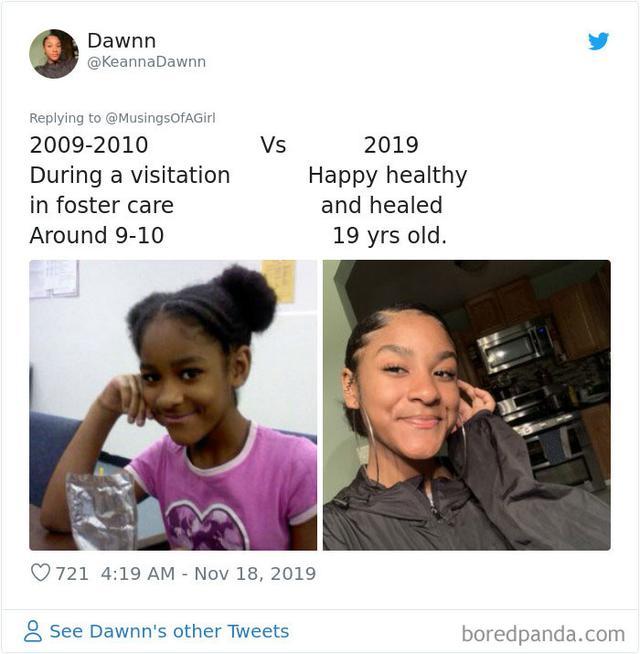Click the Twitter bird logo
The image size is (640, 654).
click(x=598, y=41)
